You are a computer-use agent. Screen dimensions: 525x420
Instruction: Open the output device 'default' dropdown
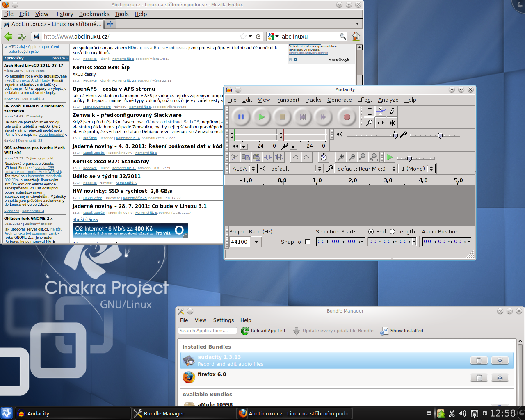(296, 169)
